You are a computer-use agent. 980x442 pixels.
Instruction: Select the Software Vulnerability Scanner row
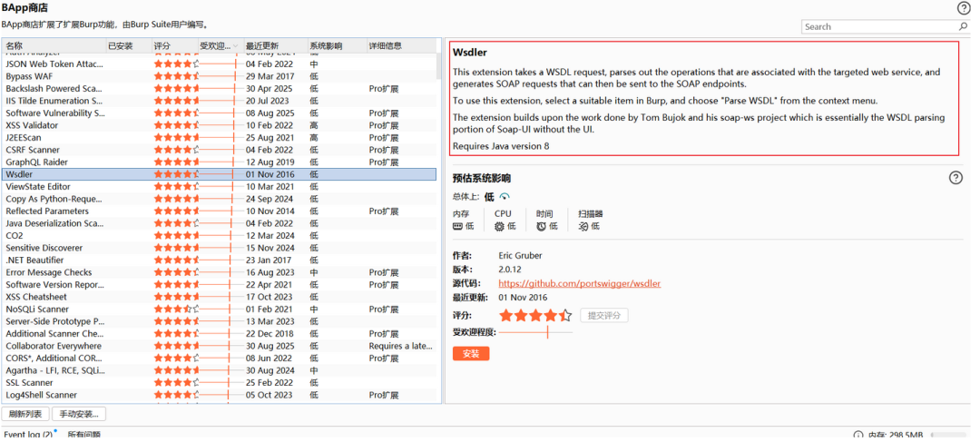click(220, 113)
